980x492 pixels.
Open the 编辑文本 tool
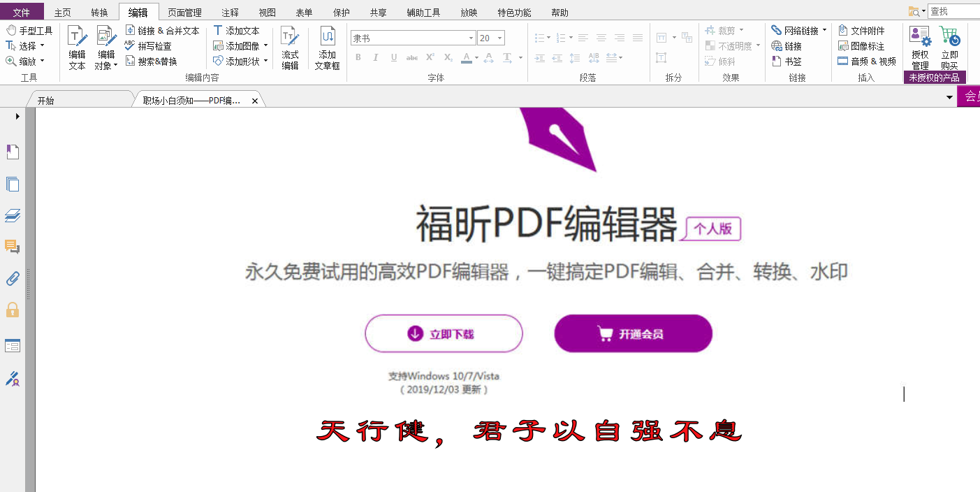point(76,47)
